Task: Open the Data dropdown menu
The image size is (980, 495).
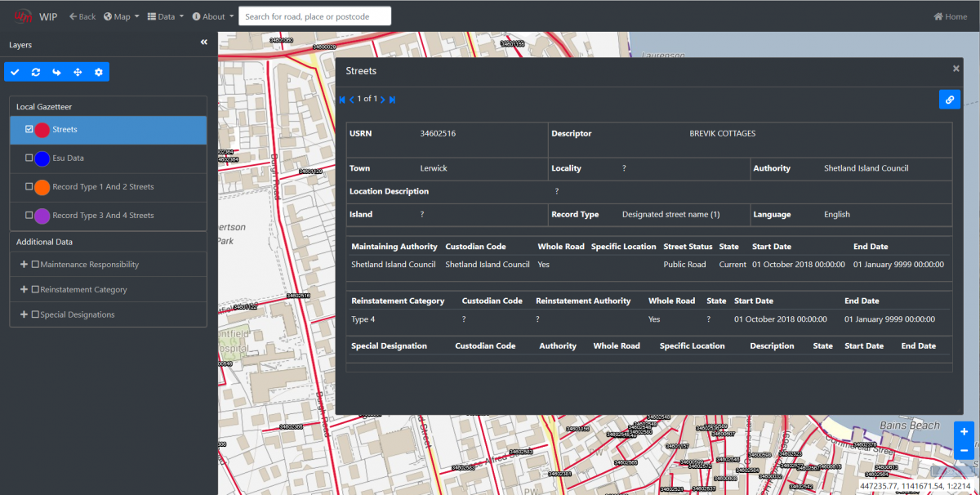Action: [165, 16]
